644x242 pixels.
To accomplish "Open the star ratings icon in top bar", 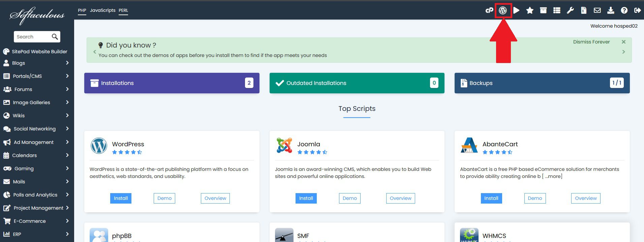I will point(530,10).
